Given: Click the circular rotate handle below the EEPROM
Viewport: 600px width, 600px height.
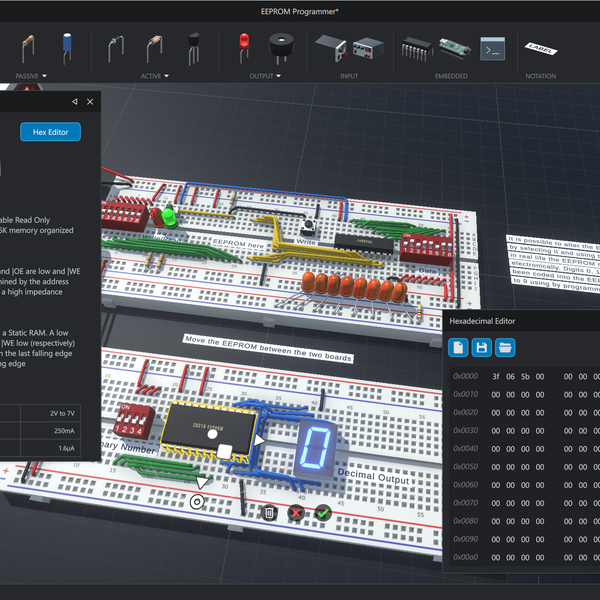Looking at the screenshot, I should click(x=197, y=501).
